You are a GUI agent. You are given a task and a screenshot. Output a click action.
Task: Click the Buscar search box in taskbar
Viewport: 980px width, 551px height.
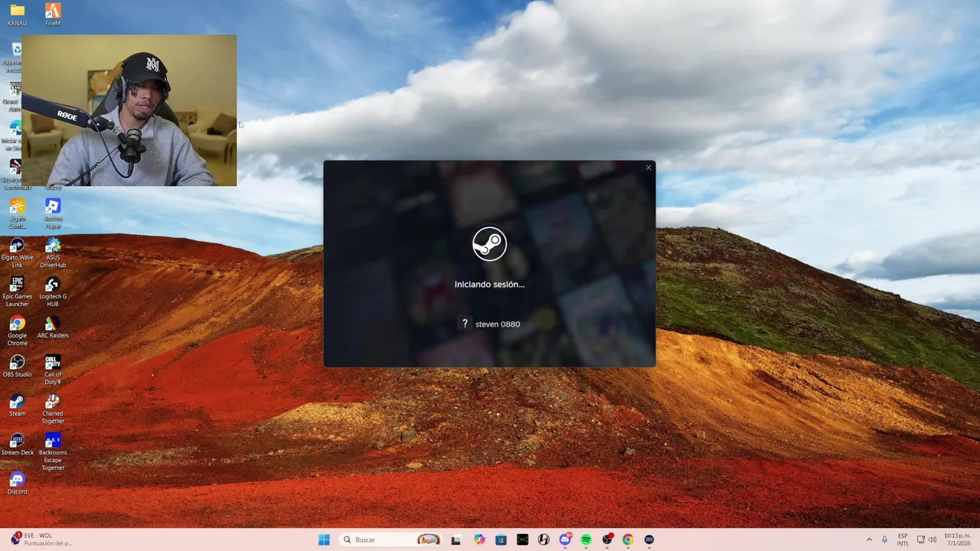390,540
